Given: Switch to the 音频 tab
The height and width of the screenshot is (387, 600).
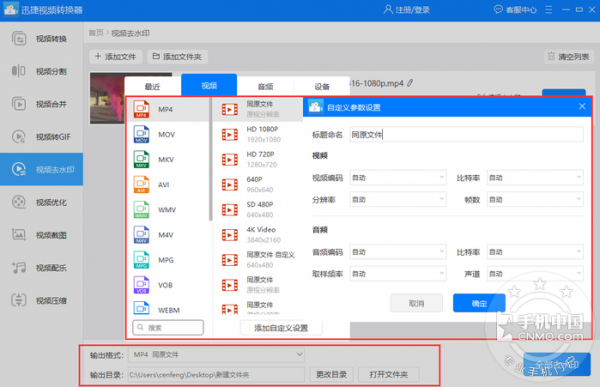Looking at the screenshot, I should coord(265,87).
